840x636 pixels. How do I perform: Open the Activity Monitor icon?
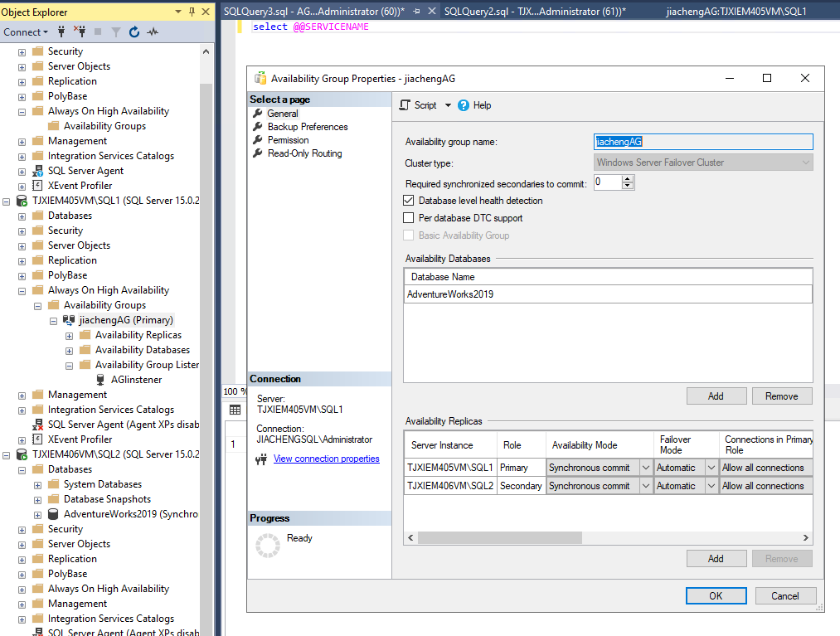pyautogui.click(x=152, y=32)
